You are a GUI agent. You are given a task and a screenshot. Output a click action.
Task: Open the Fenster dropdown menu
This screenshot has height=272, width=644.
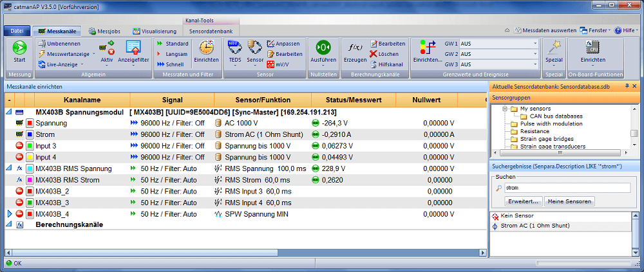595,30
